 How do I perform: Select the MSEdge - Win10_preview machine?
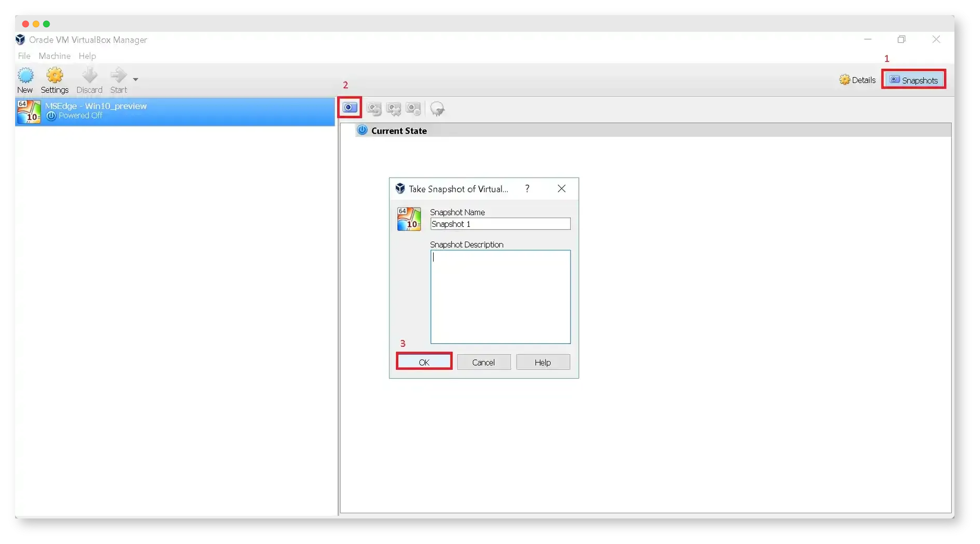coord(175,111)
